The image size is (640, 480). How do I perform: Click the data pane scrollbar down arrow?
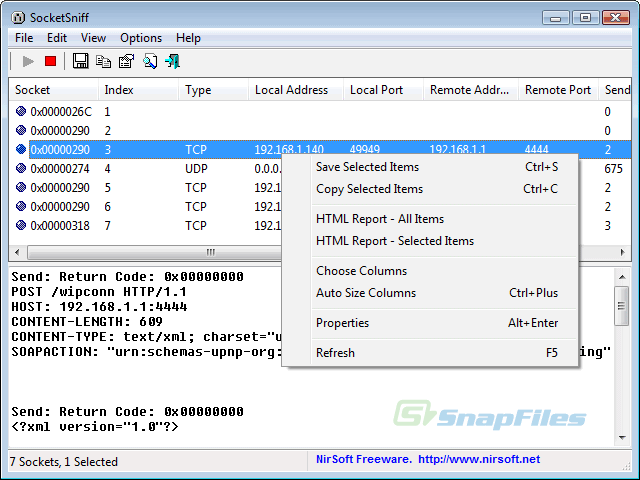(x=622, y=438)
